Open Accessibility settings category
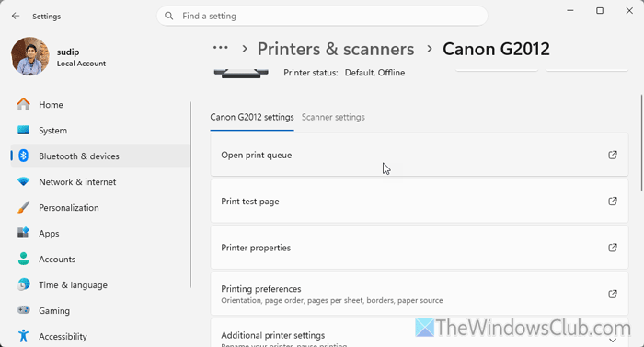This screenshot has width=644, height=347. [100, 336]
